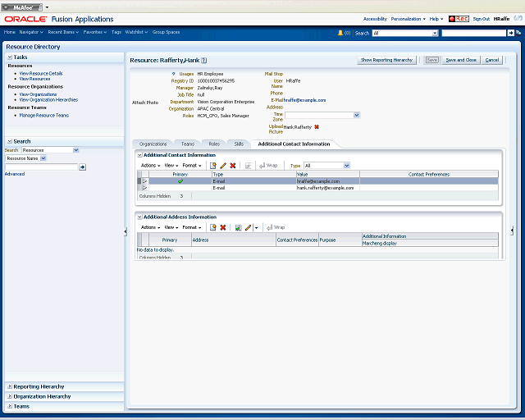Switch to the Skills tab
Image resolution: width=525 pixels, height=420 pixels.
[x=239, y=144]
